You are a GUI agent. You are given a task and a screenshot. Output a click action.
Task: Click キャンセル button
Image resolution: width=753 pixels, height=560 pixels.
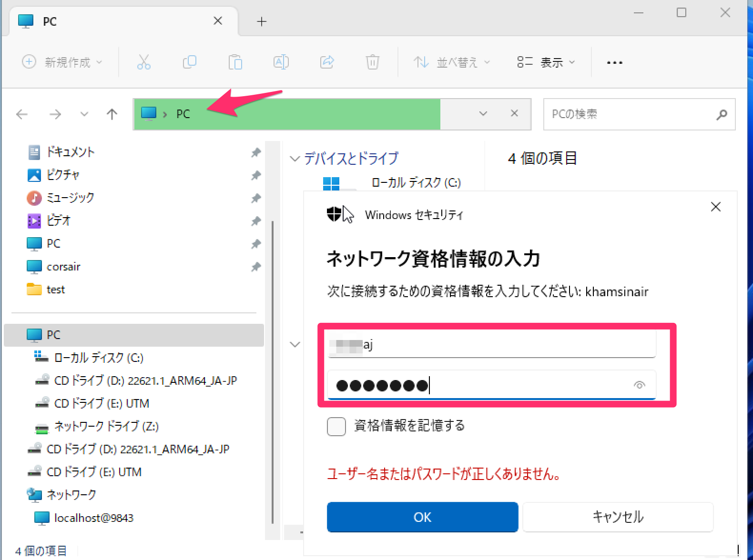pos(618,517)
